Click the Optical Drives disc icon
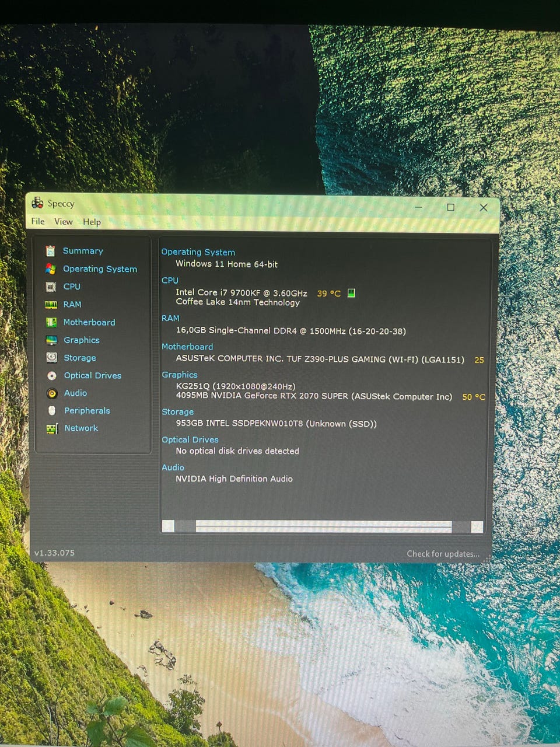This screenshot has width=560, height=747. tap(52, 376)
